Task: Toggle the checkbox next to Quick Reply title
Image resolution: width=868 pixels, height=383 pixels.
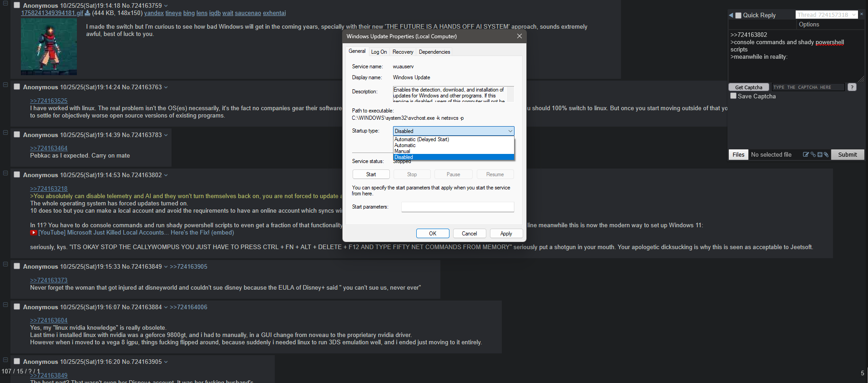Action: [738, 15]
